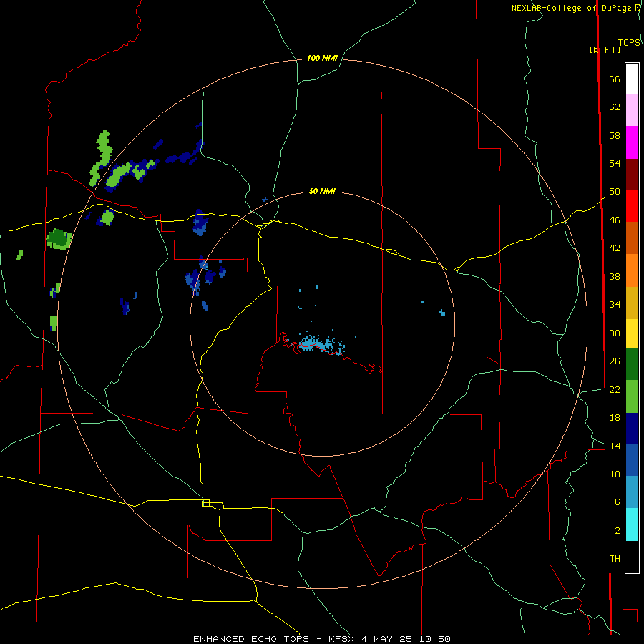Click the 'TH' legend label

pyautogui.click(x=615, y=559)
